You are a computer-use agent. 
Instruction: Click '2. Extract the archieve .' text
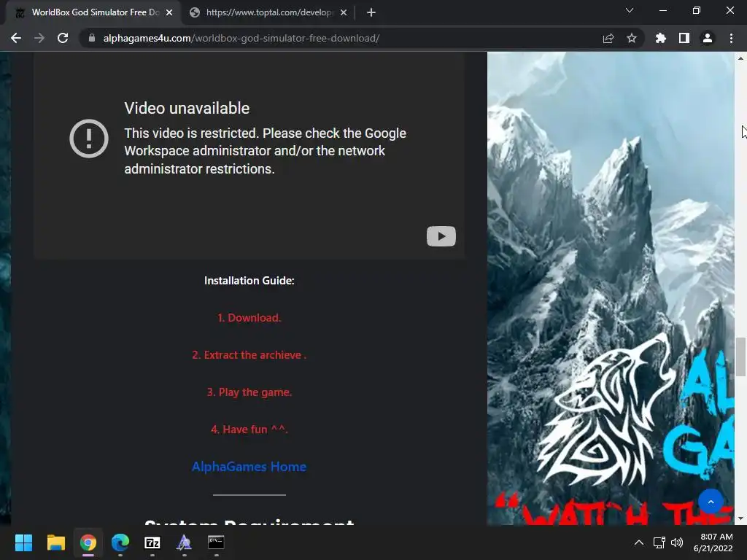click(x=249, y=355)
